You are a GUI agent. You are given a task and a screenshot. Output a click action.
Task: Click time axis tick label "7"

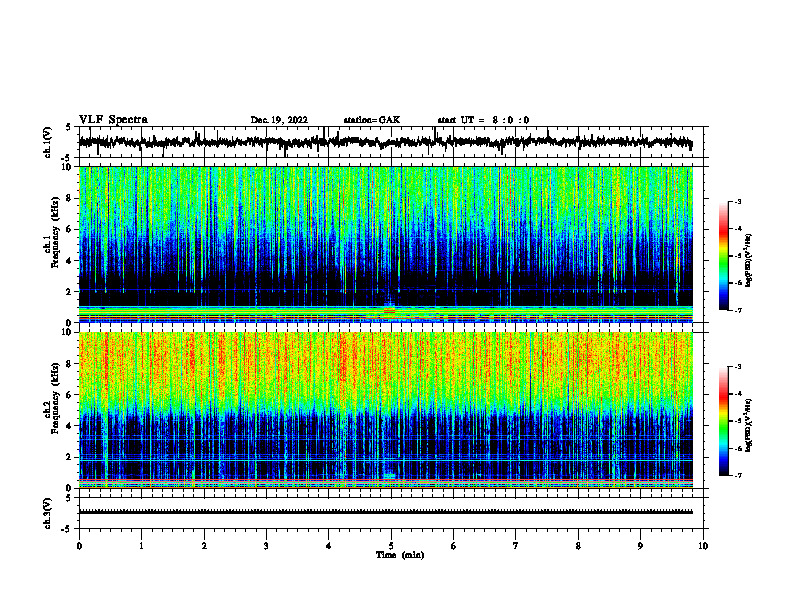click(516, 546)
